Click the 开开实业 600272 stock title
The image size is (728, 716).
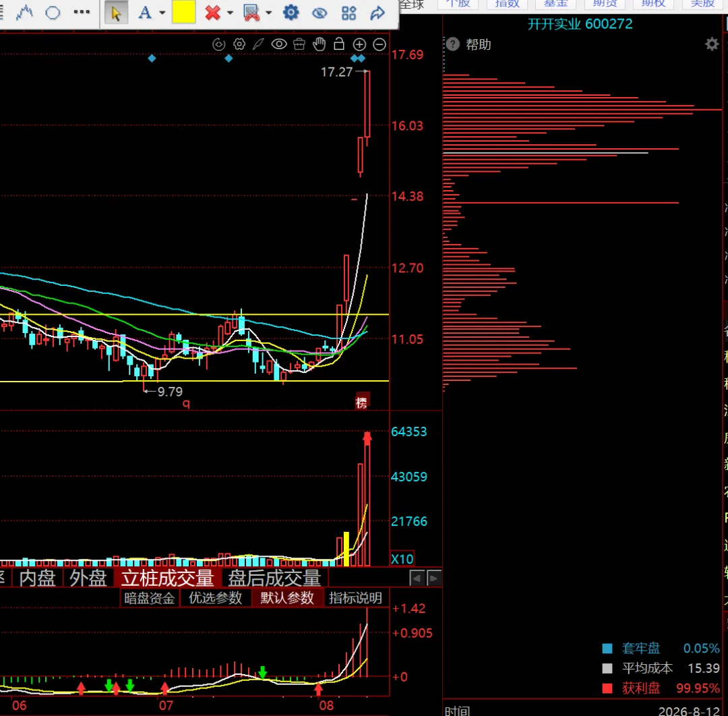coord(580,24)
